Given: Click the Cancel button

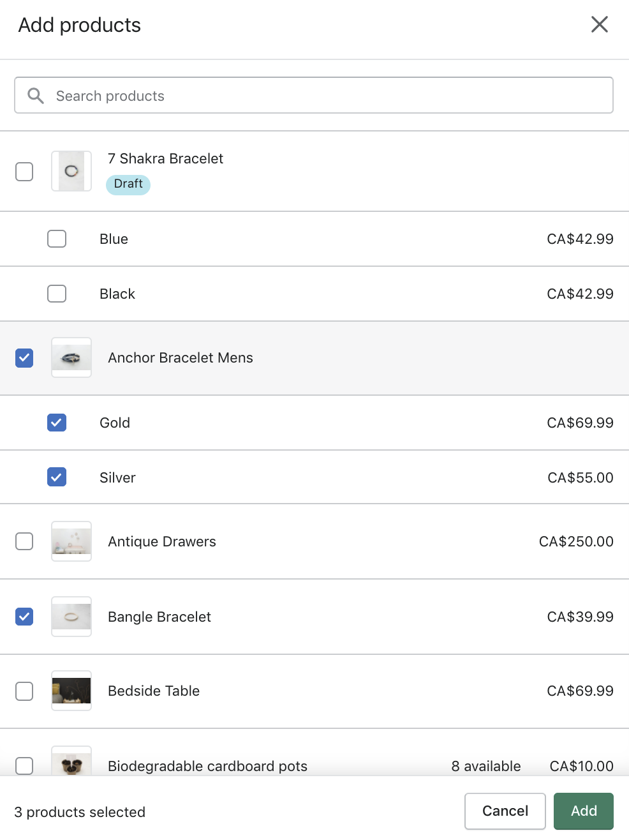Looking at the screenshot, I should click(505, 811).
